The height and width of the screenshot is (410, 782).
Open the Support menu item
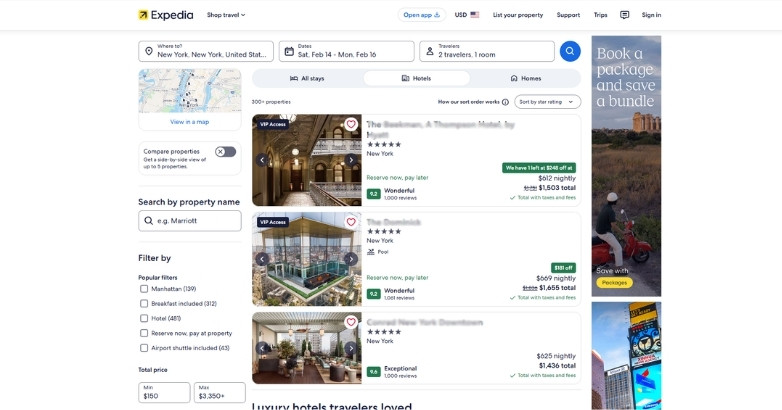click(568, 15)
